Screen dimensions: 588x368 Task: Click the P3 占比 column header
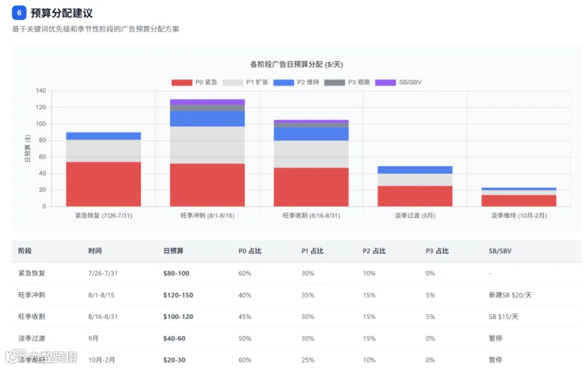click(437, 251)
